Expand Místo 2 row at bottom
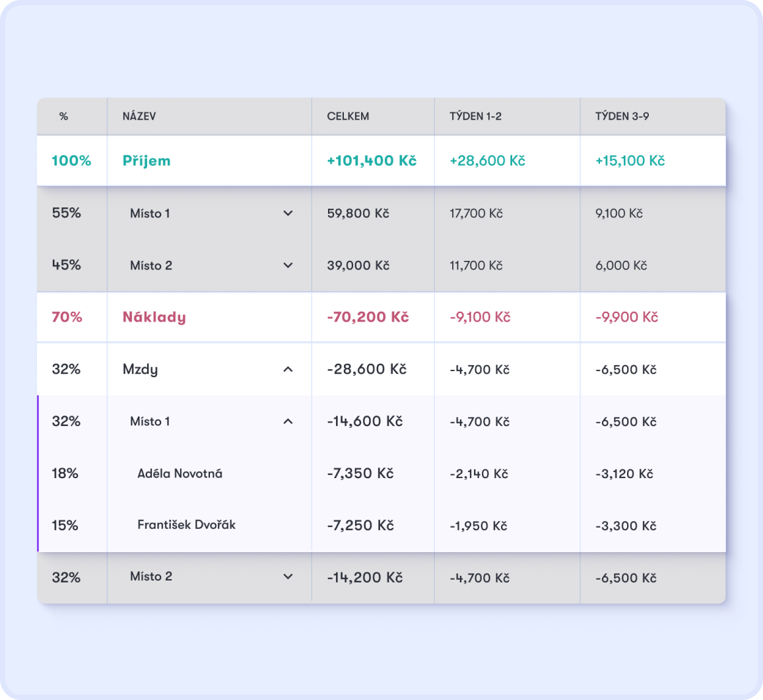Viewport: 763px width, 700px height. pos(288,577)
